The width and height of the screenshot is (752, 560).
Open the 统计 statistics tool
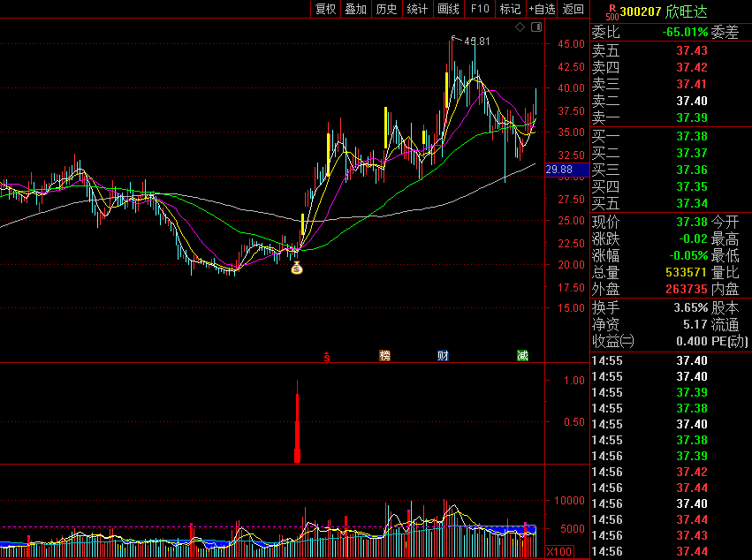coord(417,9)
